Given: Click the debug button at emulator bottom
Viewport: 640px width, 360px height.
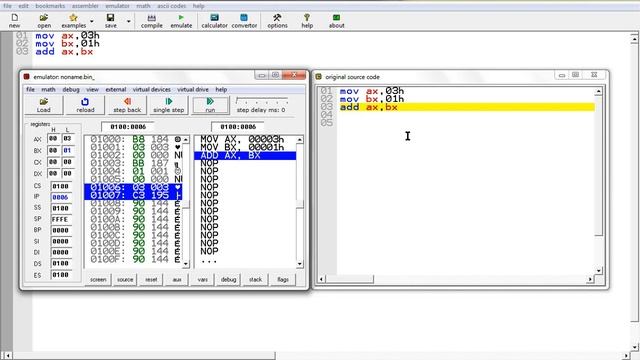Looking at the screenshot, I should pyautogui.click(x=228, y=280).
